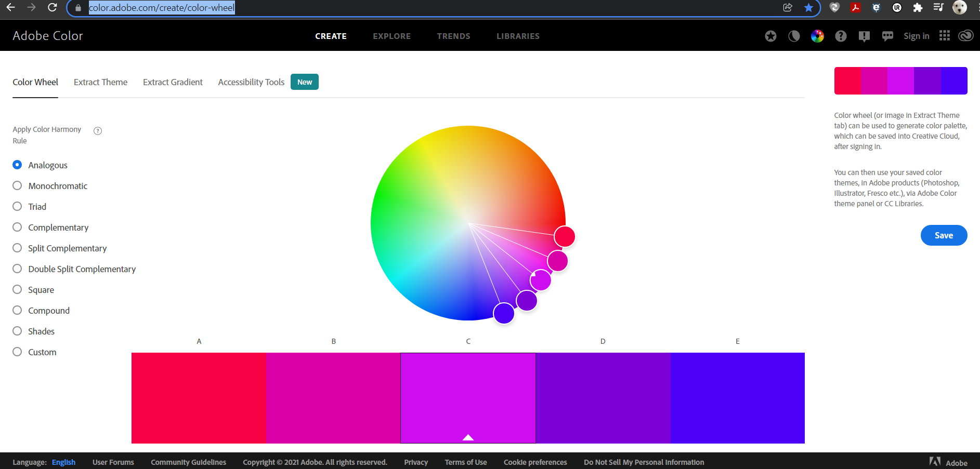Image resolution: width=980 pixels, height=469 pixels.
Task: Toggle dark mode moon icon in header
Action: point(794,36)
